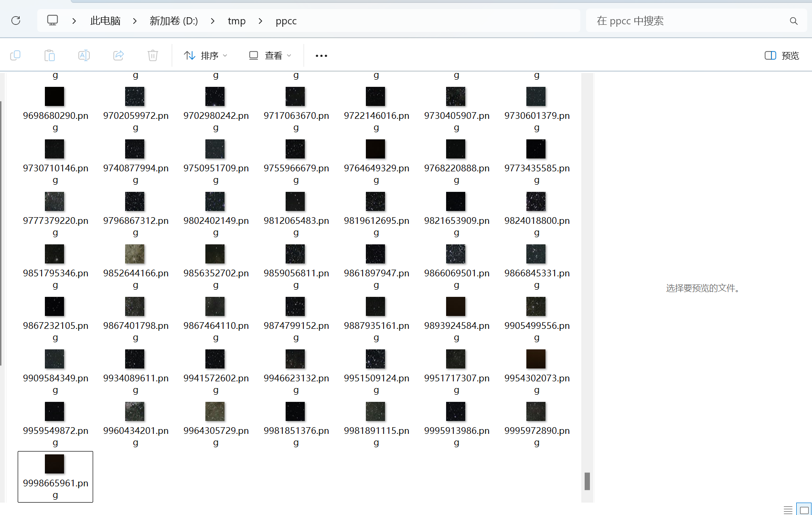Click file name 9995972890.png
Viewport: 812px width, 515px height.
(537, 437)
